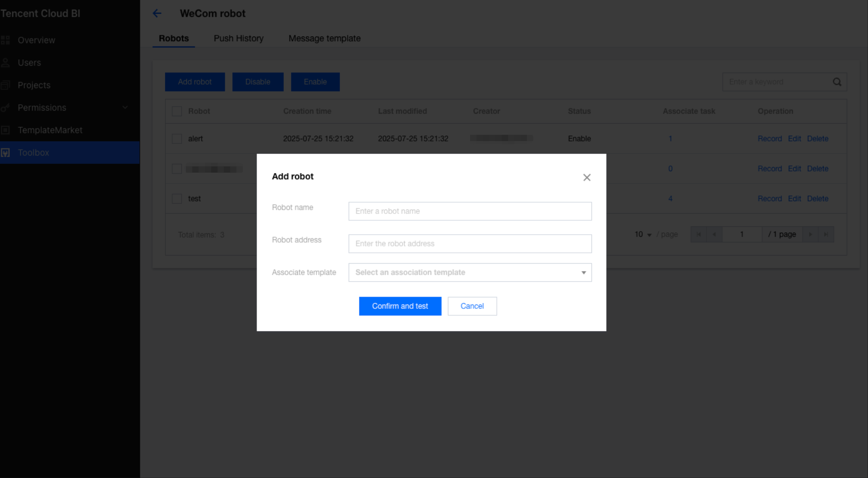The height and width of the screenshot is (478, 868).
Task: Open Users in the sidebar
Action: click(29, 62)
